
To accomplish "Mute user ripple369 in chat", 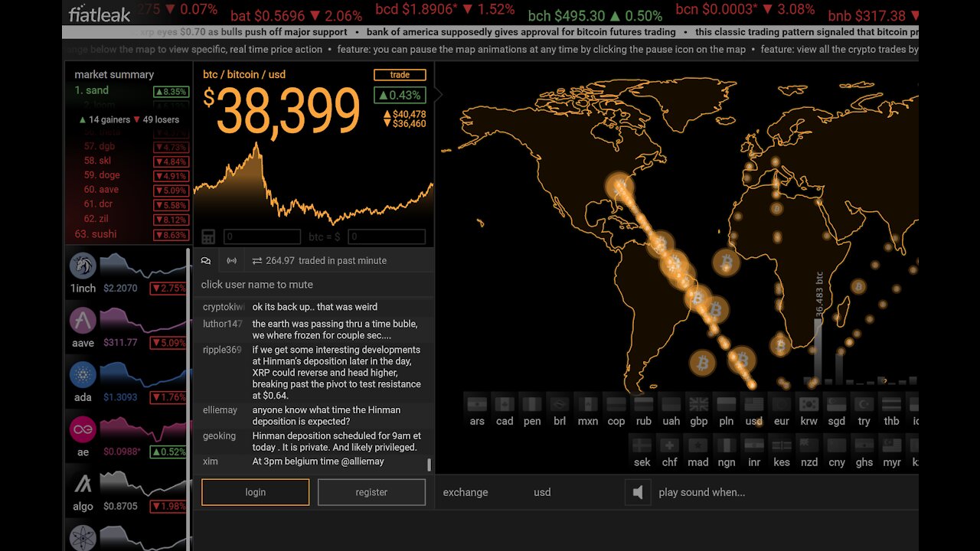I will tap(222, 350).
